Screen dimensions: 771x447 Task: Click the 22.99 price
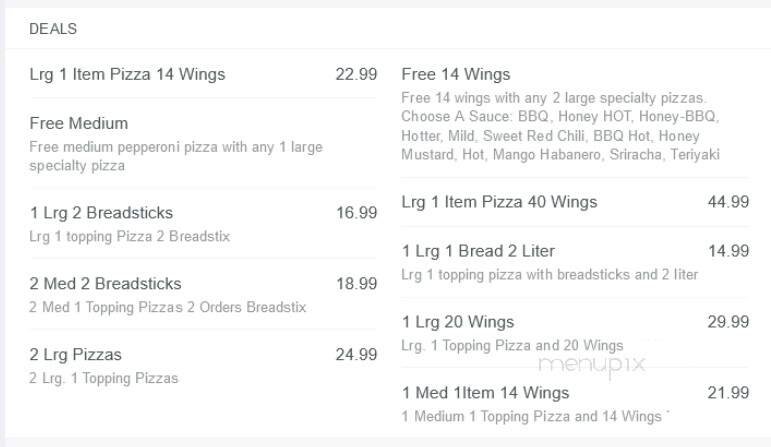coord(356,74)
